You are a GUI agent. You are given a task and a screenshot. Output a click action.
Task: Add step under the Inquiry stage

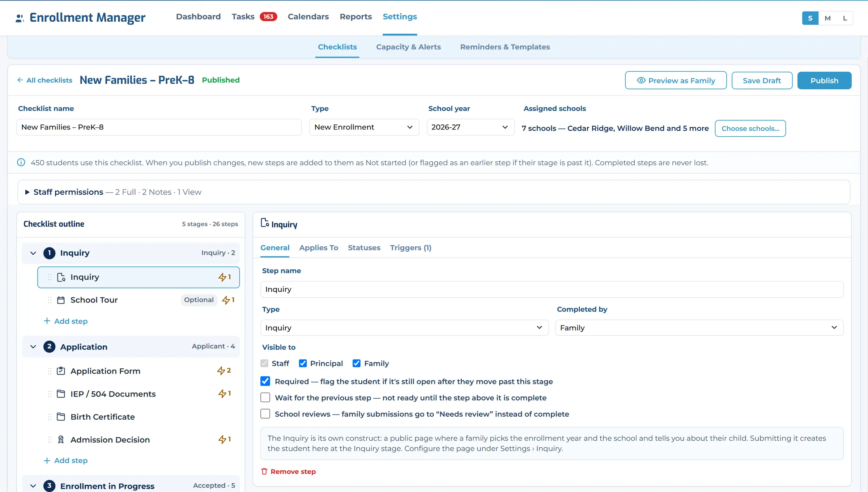click(66, 321)
